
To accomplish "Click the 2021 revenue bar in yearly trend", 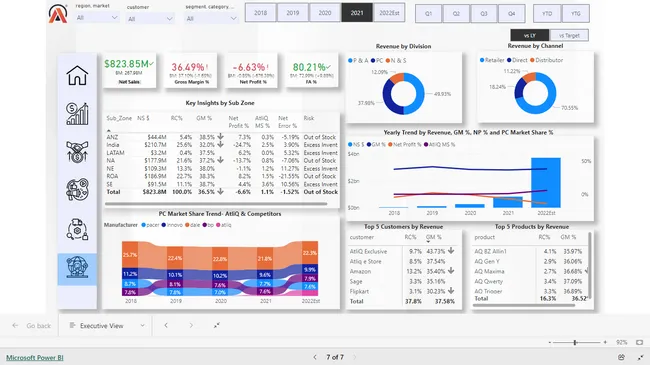I will 508,202.
